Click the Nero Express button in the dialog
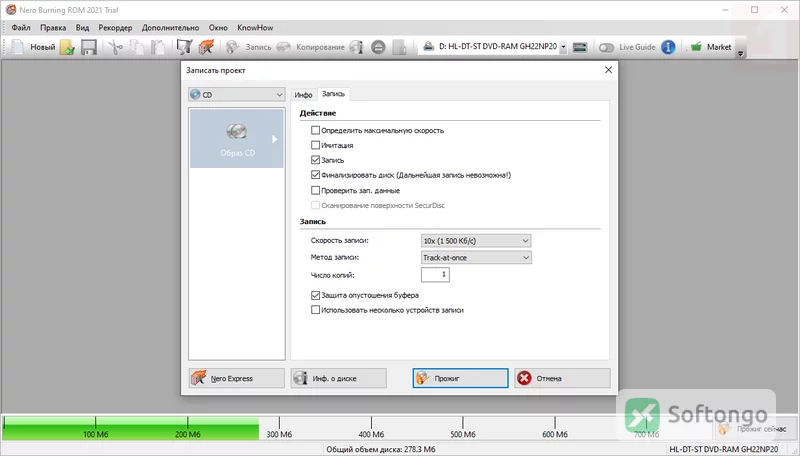The image size is (800, 456). [x=237, y=378]
